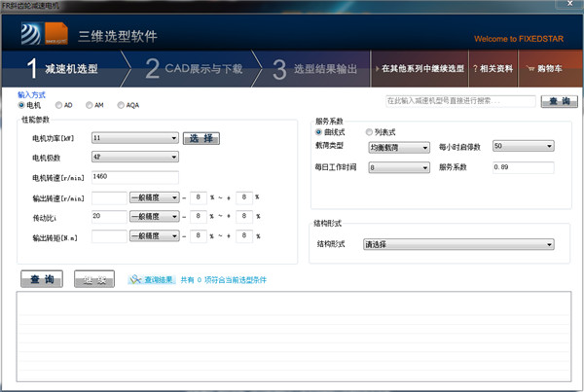Image resolution: width=584 pixels, height=392 pixels.
Task: Select the AQA input mode radio button
Action: click(x=121, y=105)
